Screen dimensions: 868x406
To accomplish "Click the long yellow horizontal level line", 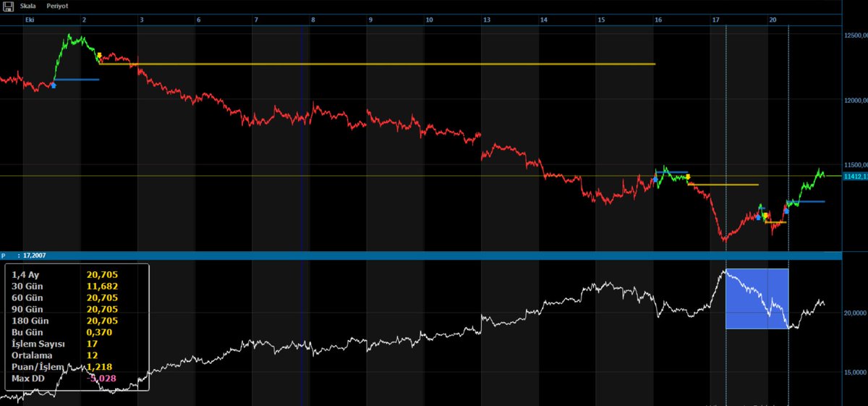I will [377, 64].
